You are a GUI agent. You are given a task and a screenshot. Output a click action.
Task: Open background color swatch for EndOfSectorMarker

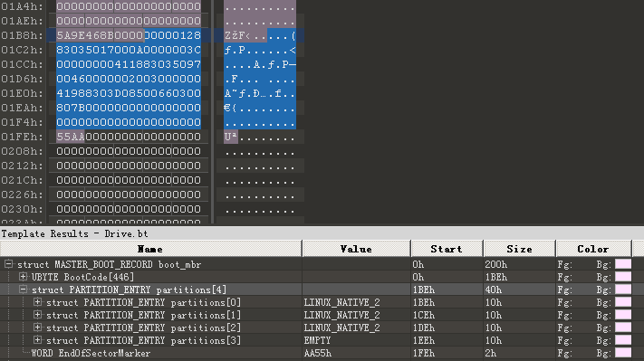tap(623, 353)
